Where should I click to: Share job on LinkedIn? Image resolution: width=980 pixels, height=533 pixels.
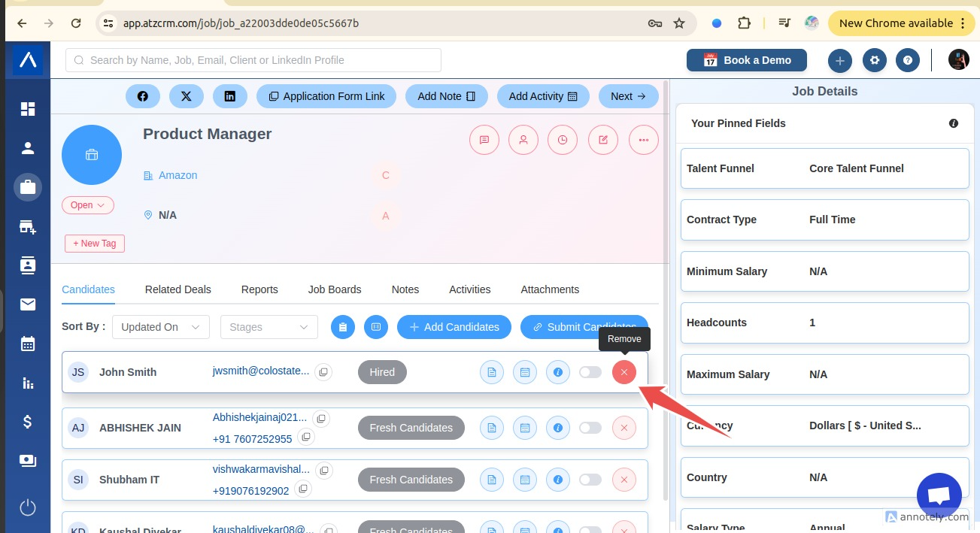point(230,96)
